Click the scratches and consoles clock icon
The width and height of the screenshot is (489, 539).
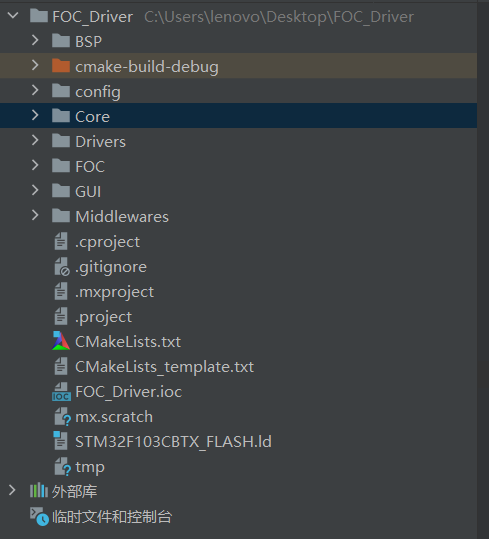point(39,516)
